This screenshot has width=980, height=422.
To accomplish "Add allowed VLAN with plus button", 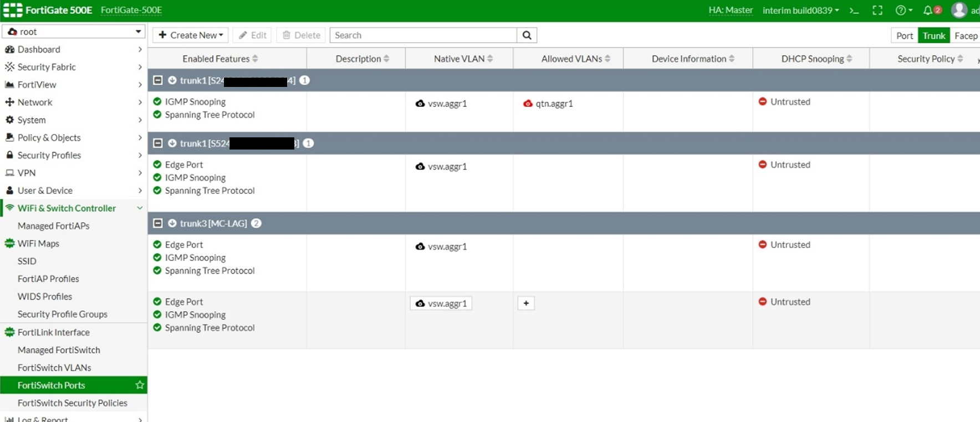I will tap(526, 303).
